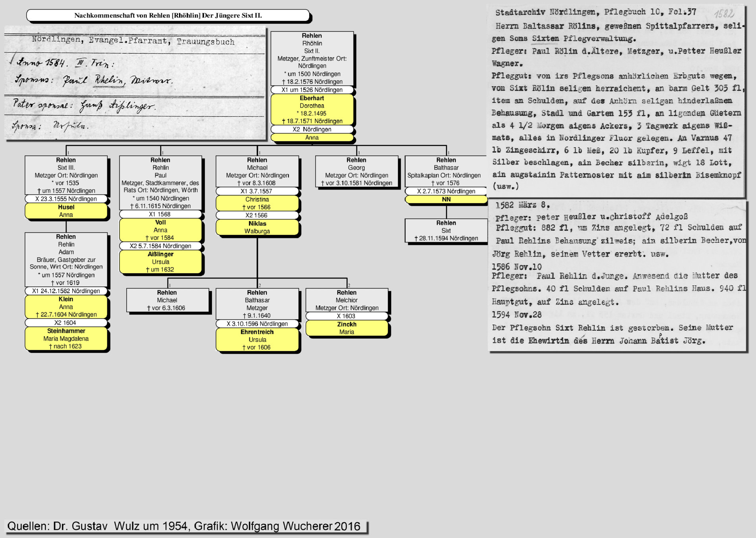This screenshot has height=538, width=756.
Task: Click the chart title banner
Action: point(168,16)
